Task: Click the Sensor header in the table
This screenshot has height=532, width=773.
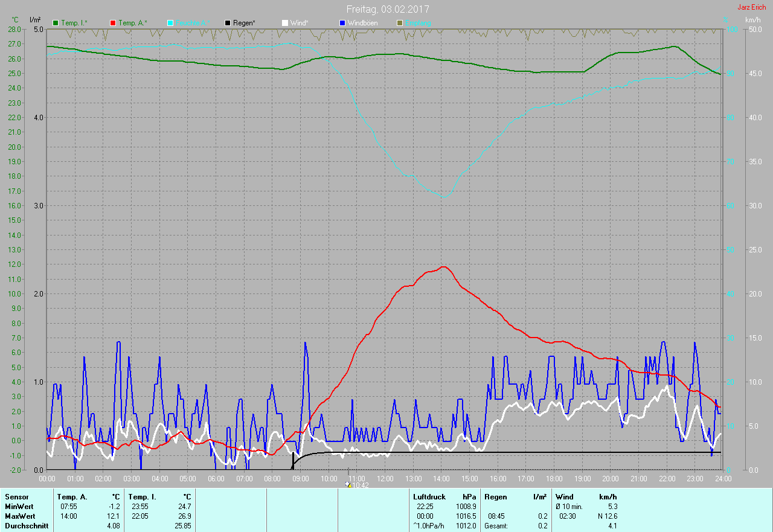Action: [16, 497]
